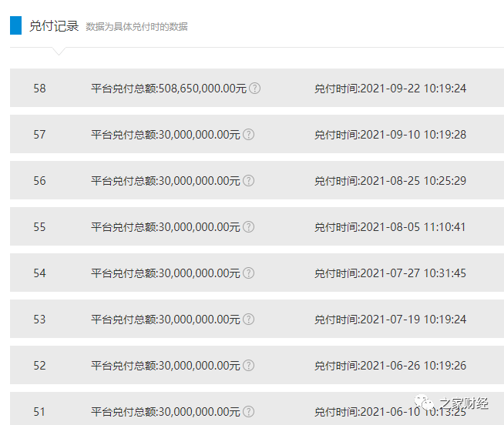This screenshot has height=425, width=504.
Task: Click record number 57
Action: [39, 135]
